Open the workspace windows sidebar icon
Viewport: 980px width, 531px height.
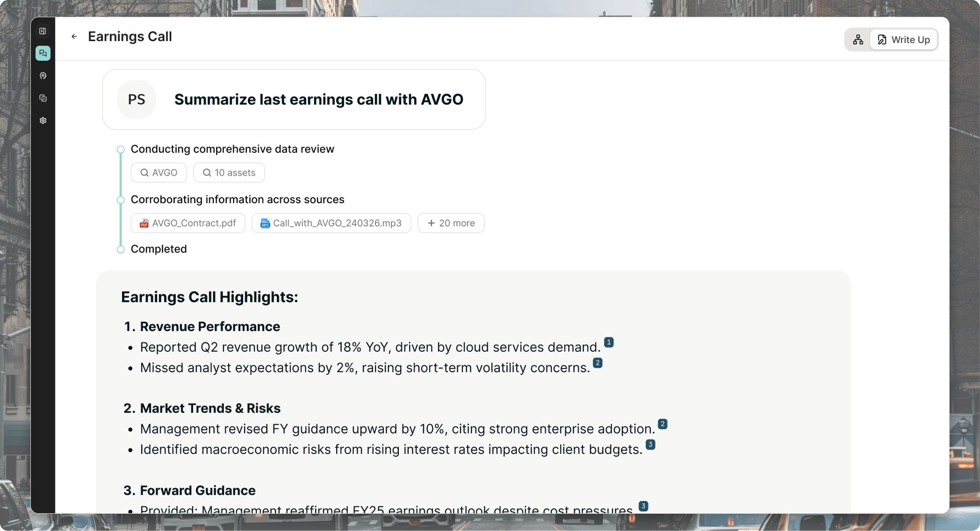[x=43, y=98]
